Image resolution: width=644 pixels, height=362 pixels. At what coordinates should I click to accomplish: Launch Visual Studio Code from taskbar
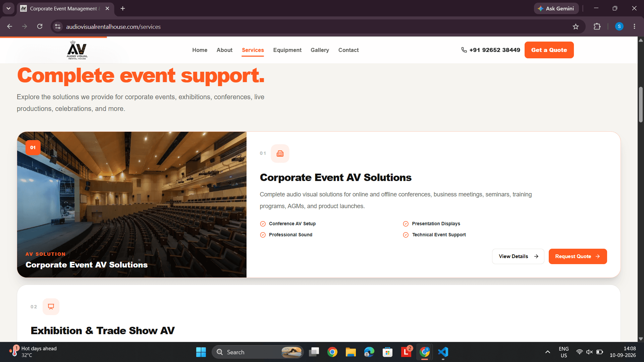(443, 352)
